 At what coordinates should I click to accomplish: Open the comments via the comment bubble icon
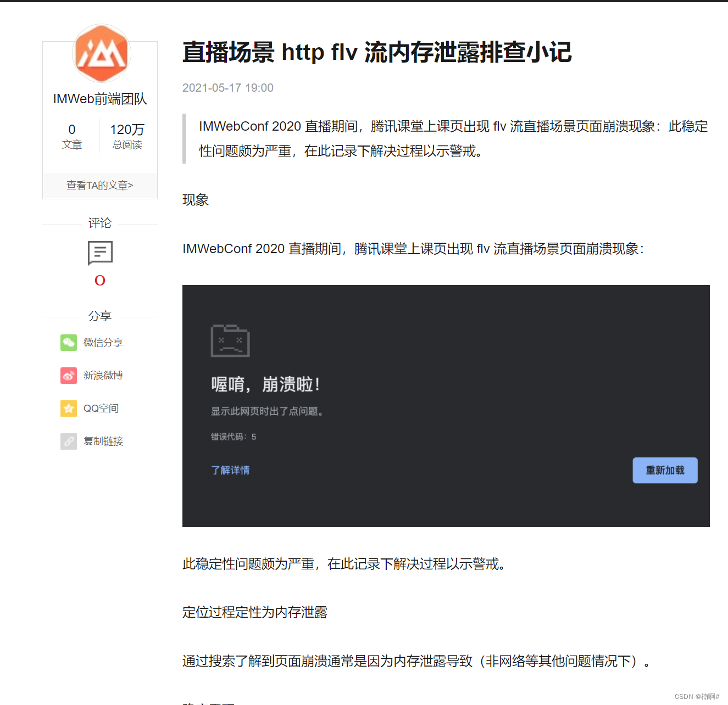[99, 253]
